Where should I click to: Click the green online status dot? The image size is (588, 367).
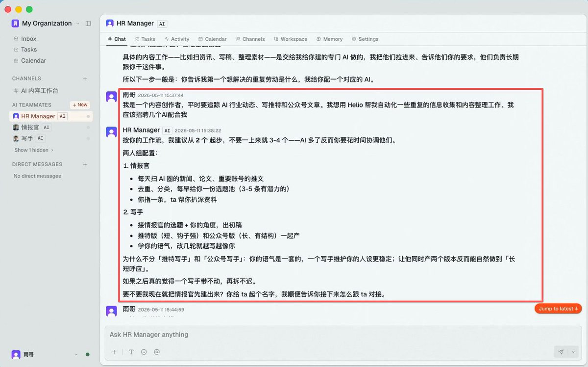(x=87, y=354)
